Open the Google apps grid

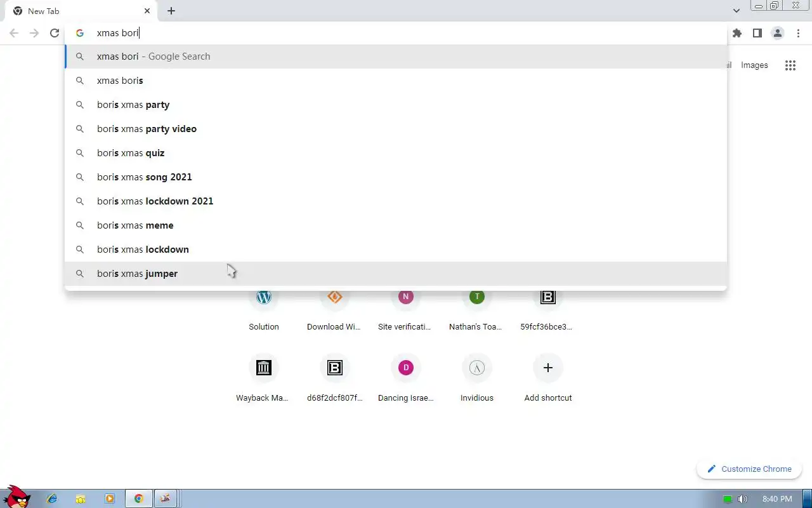pos(790,65)
